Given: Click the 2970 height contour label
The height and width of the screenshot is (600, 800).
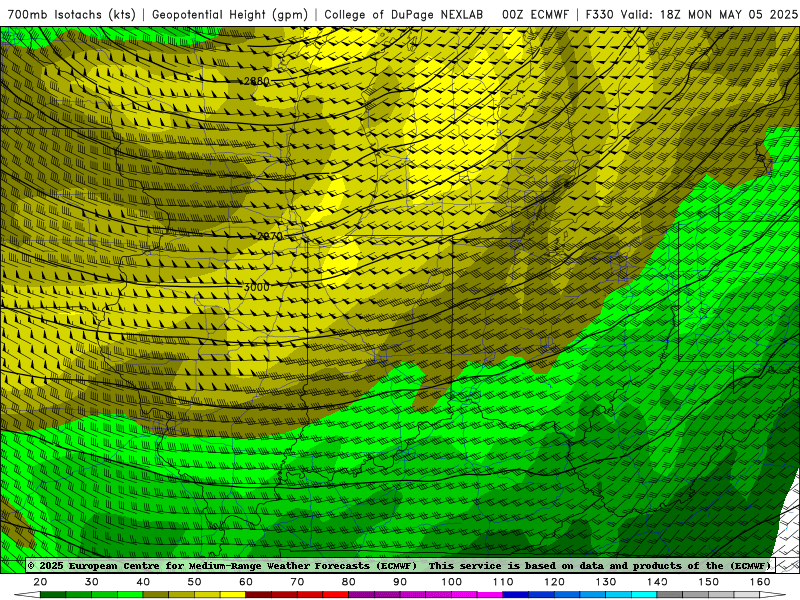Looking at the screenshot, I should [270, 236].
